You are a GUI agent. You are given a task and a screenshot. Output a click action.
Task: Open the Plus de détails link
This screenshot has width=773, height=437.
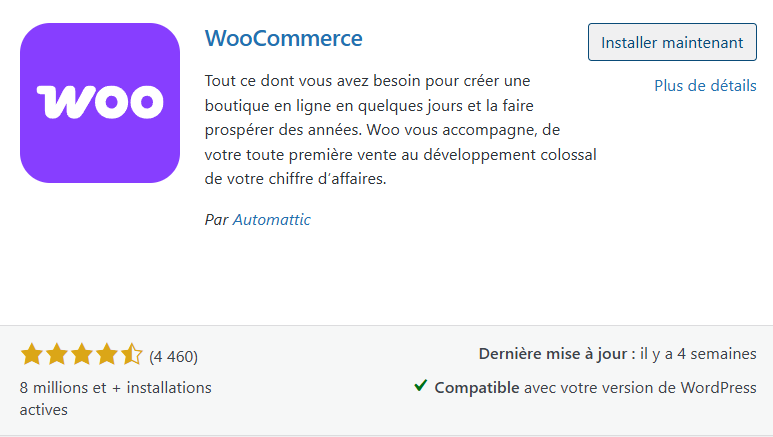(x=705, y=86)
